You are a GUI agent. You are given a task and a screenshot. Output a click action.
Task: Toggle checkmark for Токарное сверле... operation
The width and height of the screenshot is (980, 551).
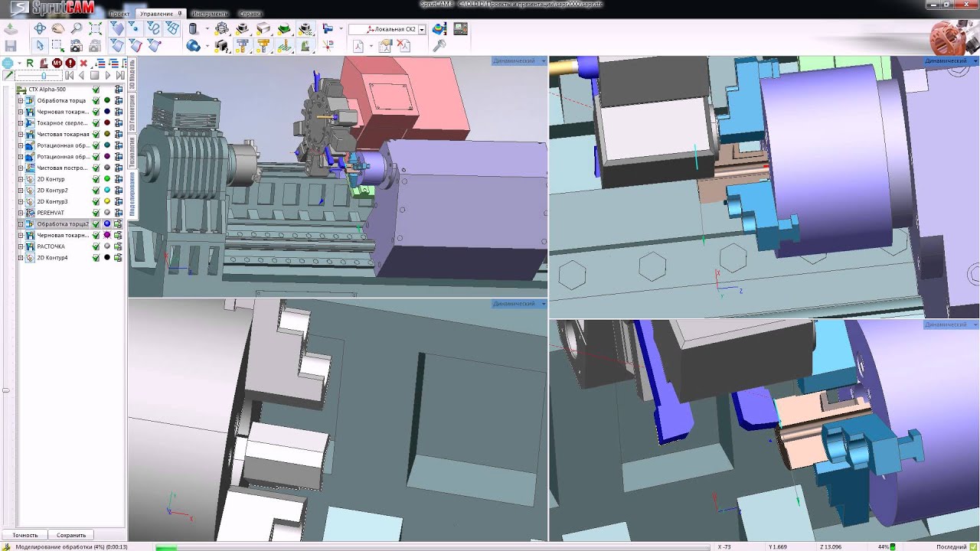click(96, 122)
